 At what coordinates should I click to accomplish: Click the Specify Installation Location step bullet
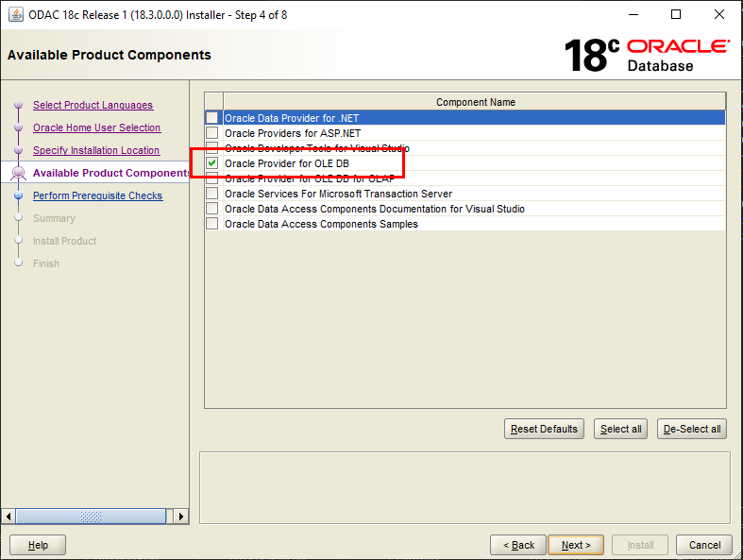(x=19, y=150)
